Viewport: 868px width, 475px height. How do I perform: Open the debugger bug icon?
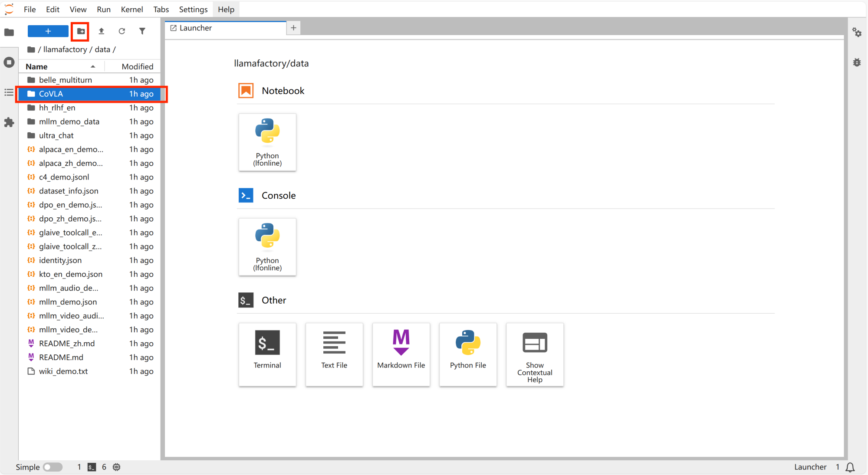(x=857, y=62)
